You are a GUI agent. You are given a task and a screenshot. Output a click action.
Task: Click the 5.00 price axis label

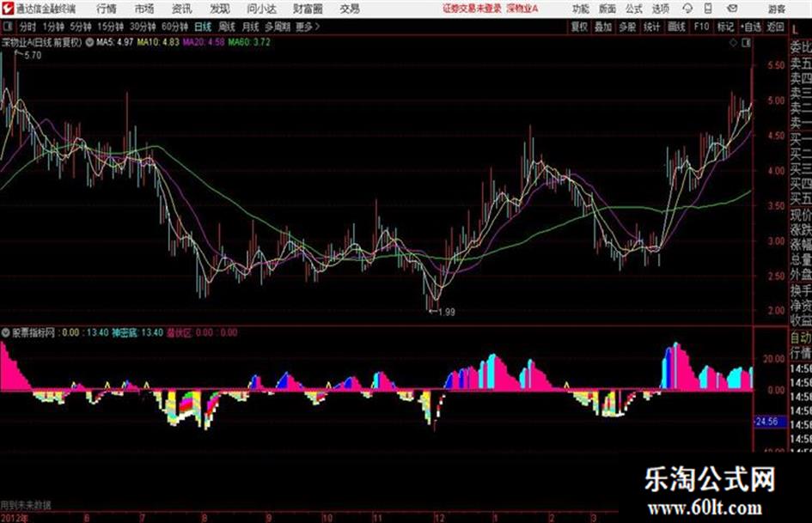pyautogui.click(x=776, y=100)
